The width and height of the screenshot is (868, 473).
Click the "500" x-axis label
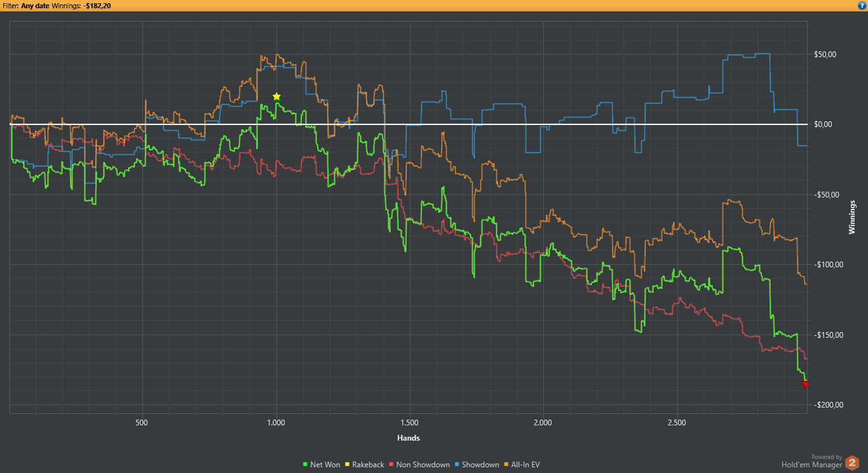tap(142, 422)
